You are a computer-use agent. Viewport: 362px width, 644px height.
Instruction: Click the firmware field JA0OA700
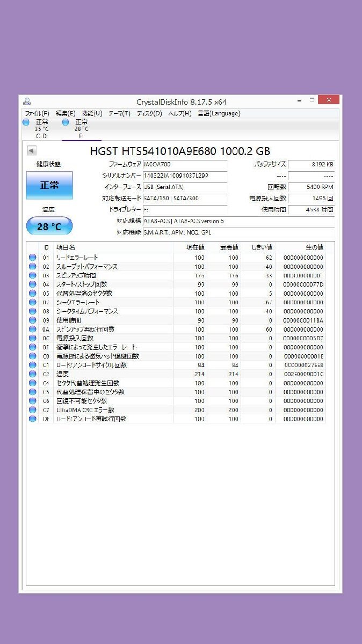click(185, 164)
